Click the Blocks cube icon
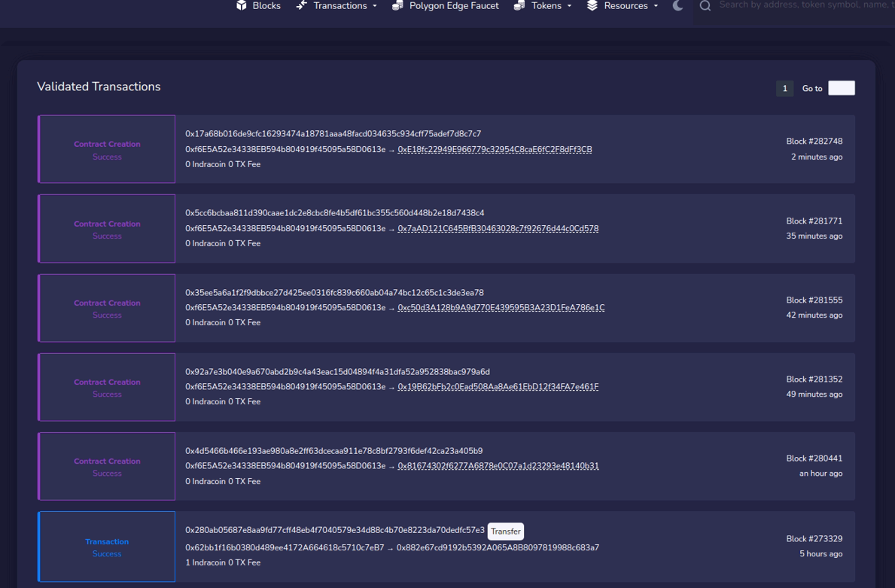 [242, 5]
